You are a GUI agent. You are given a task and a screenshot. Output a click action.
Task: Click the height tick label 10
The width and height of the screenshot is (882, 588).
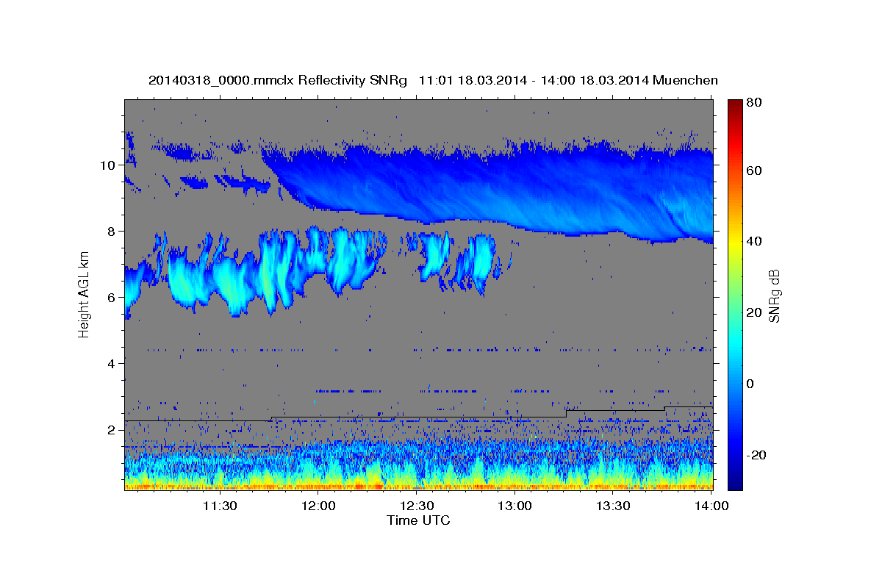[108, 165]
